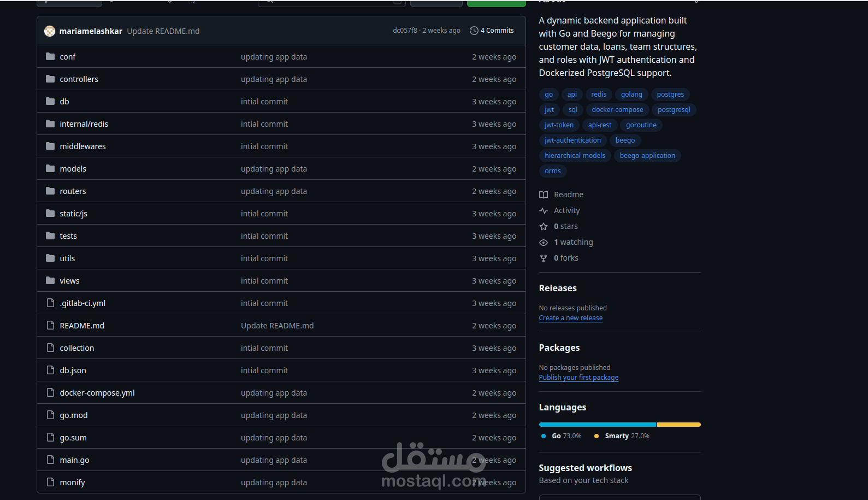The width and height of the screenshot is (868, 500).
Task: Click the go.mod file icon
Action: 50,415
